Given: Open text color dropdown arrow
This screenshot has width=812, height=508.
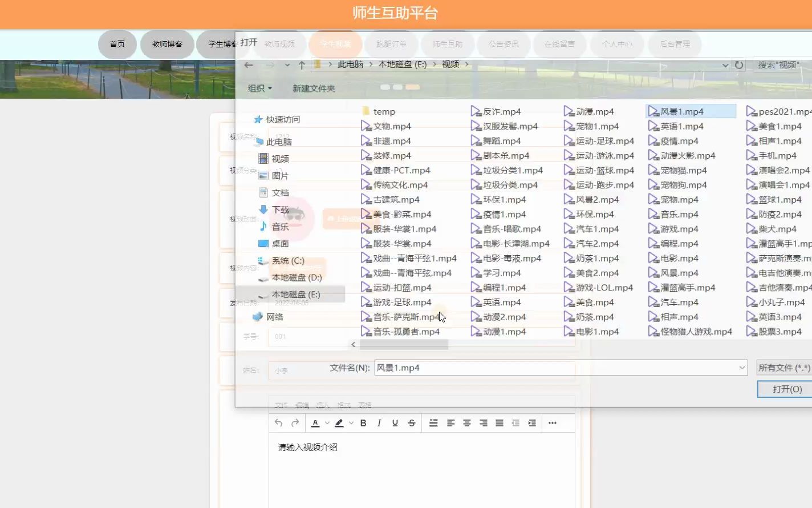Looking at the screenshot, I should (327, 423).
